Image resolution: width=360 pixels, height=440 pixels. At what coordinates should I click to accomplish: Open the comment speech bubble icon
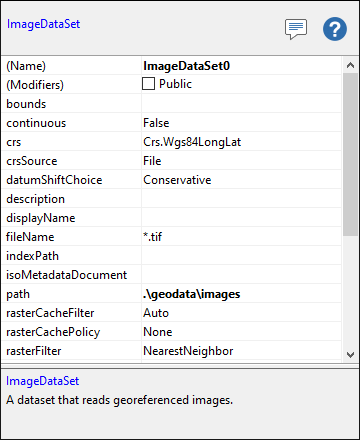coord(296,29)
